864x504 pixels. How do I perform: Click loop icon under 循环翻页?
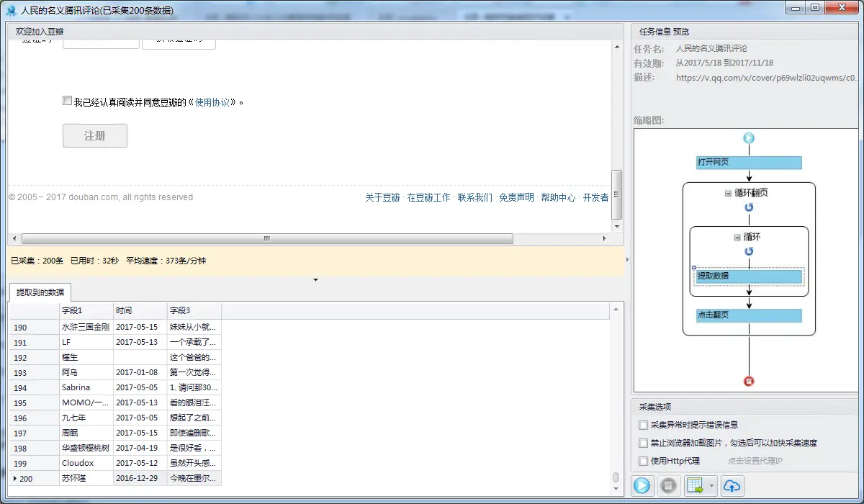click(x=749, y=207)
